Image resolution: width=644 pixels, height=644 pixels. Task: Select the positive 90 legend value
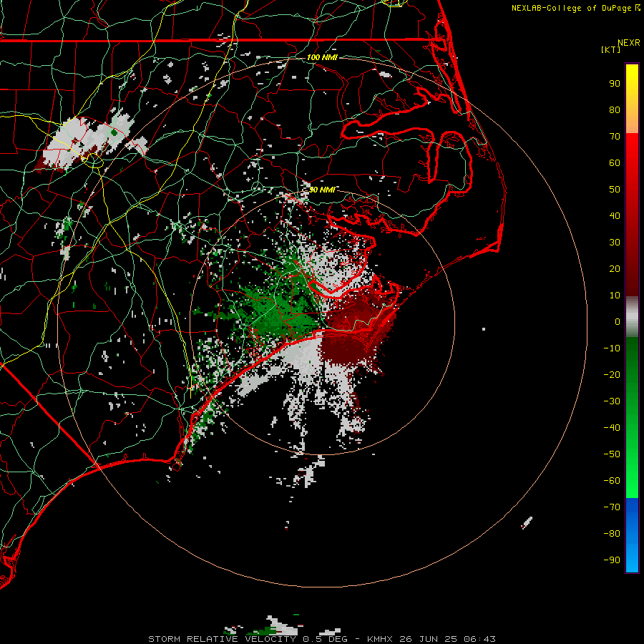coord(615,84)
